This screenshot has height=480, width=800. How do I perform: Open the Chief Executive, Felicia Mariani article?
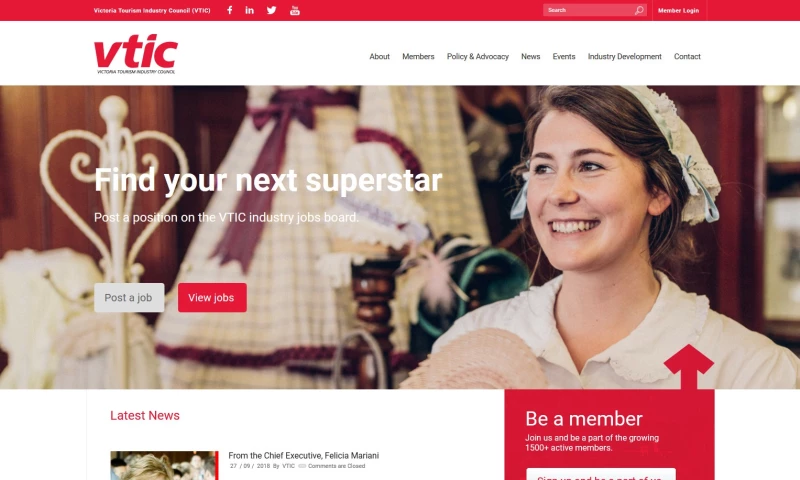point(304,456)
